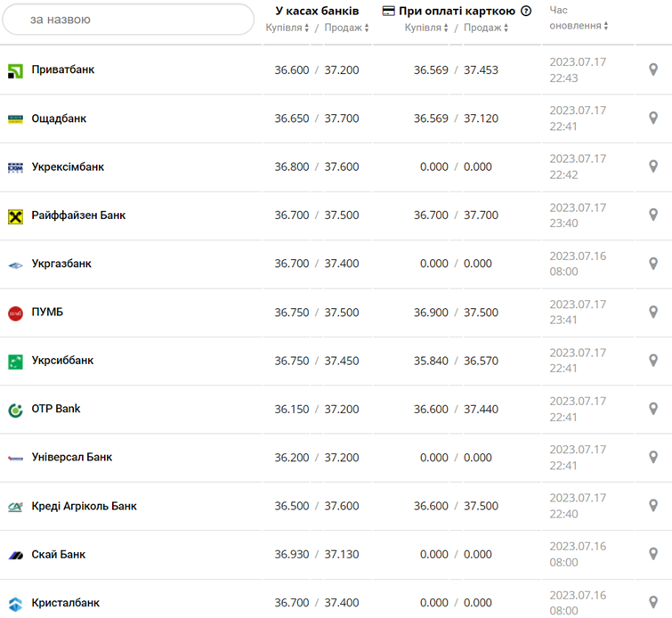The width and height of the screenshot is (672, 618).
Task: Sort by cash desk Продаж rate
Action: click(346, 28)
